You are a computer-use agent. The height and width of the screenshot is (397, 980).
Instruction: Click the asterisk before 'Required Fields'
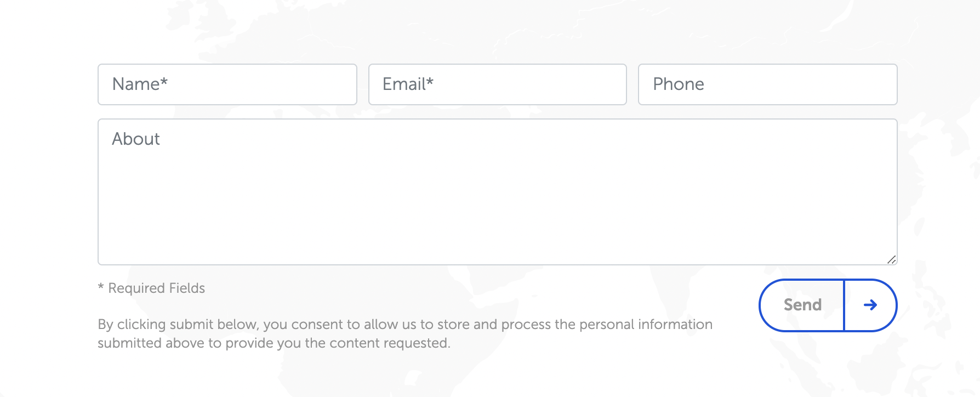point(101,286)
